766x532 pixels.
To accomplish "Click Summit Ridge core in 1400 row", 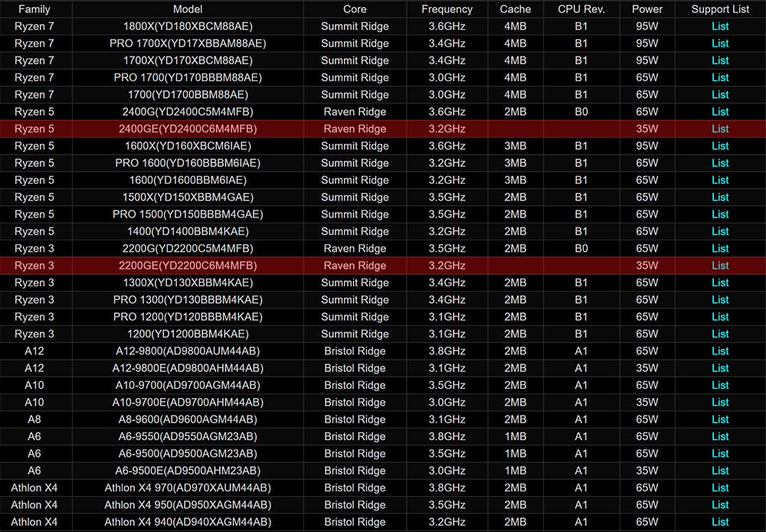I will [355, 231].
